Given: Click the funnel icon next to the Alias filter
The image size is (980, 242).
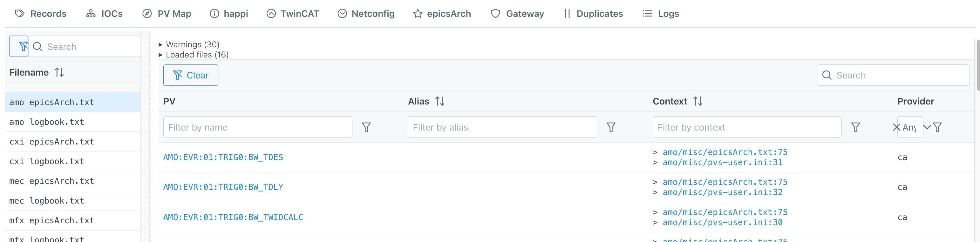Looking at the screenshot, I should 611,127.
